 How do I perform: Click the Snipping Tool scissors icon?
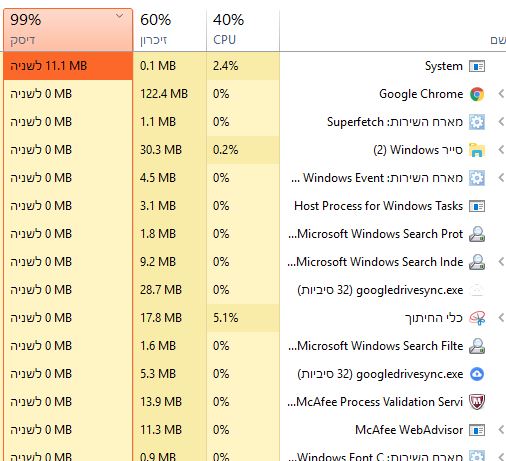pyautogui.click(x=477, y=318)
